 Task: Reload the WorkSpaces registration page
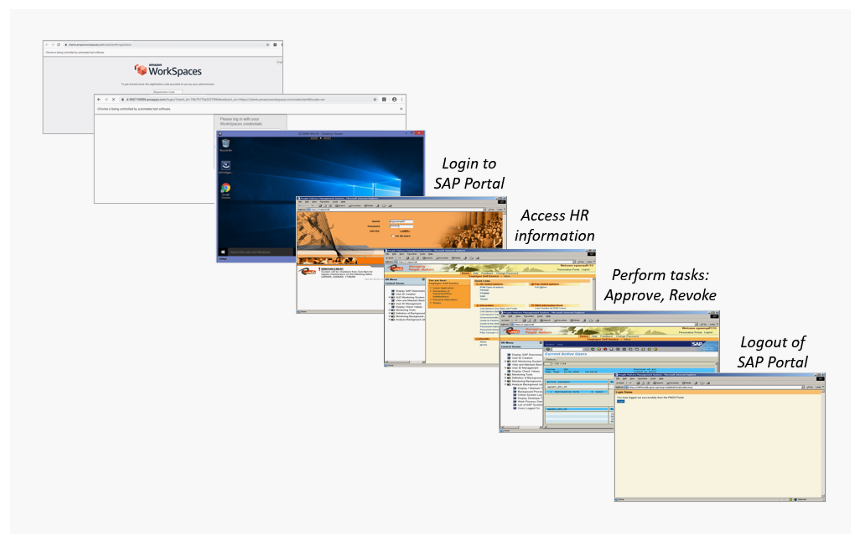[59, 44]
